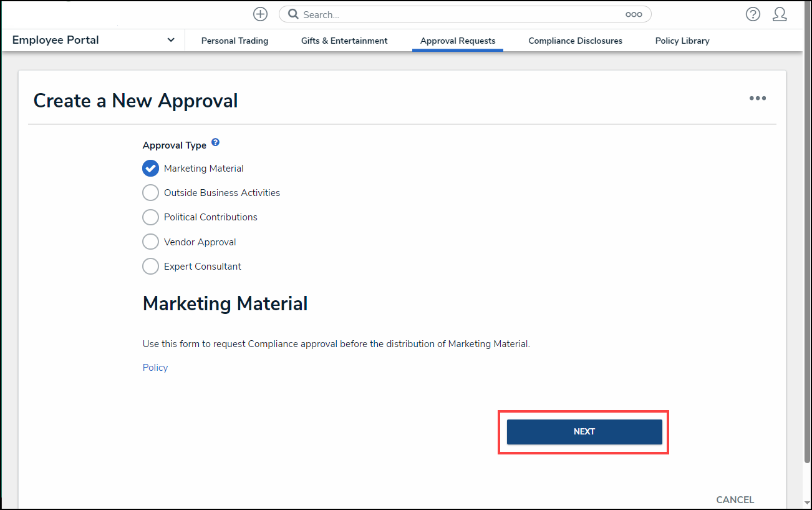Open the three-circle advanced search icon
Viewport: 812px width, 510px height.
tap(634, 14)
